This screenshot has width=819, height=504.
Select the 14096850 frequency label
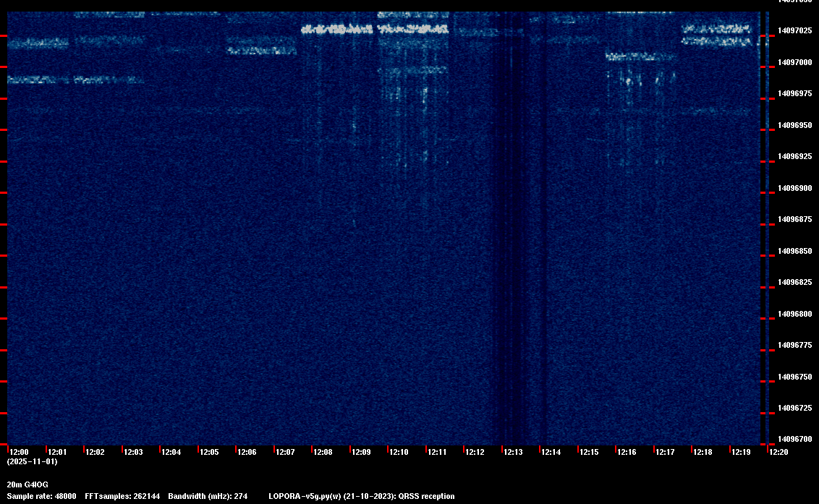click(795, 251)
